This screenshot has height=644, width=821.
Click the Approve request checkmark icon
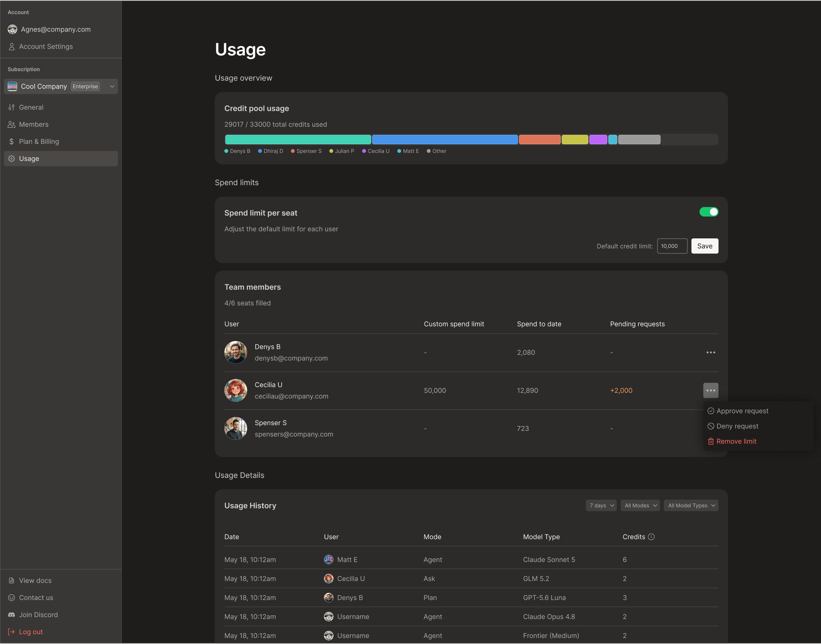point(711,411)
